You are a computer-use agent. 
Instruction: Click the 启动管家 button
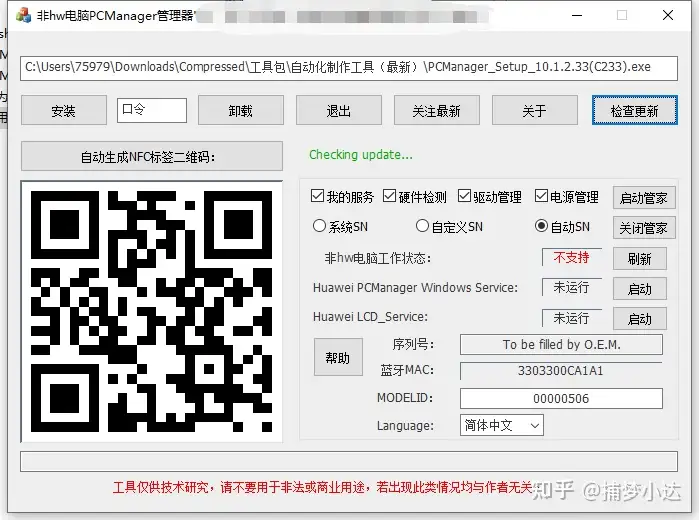tap(644, 198)
